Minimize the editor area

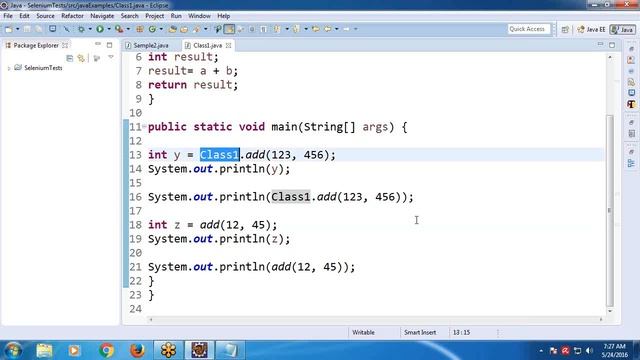tap(600, 44)
